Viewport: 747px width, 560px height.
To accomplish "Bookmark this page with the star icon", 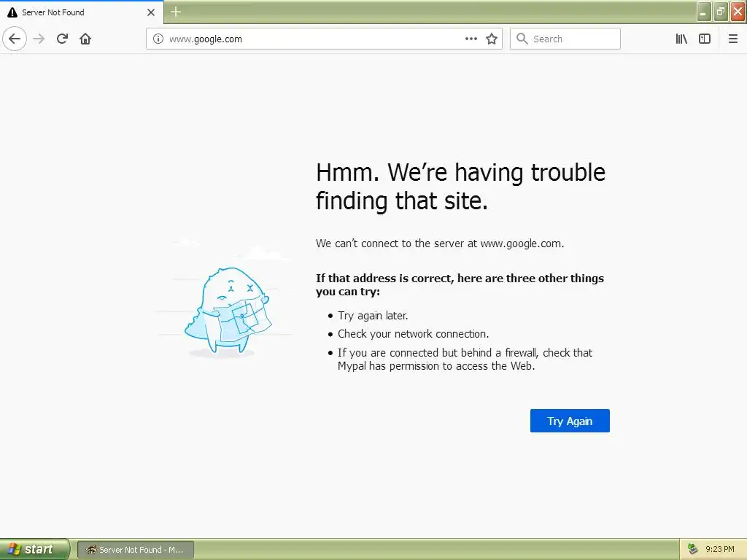I will (x=492, y=39).
